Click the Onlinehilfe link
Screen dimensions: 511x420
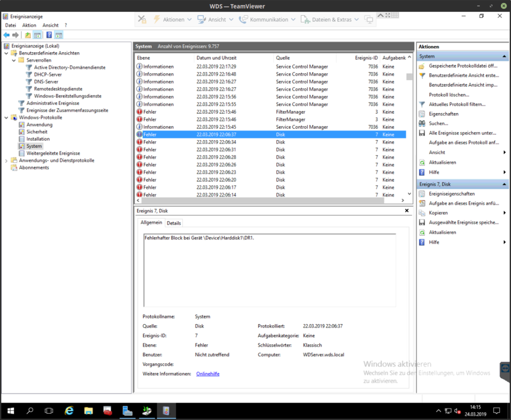click(207, 374)
